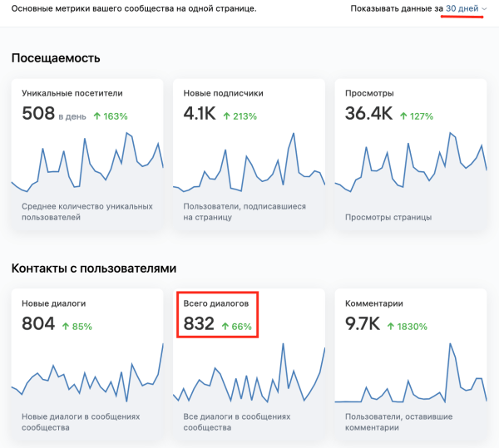The height and width of the screenshot is (448, 499).
Task: Click green growth arrow next to 1830%
Action: click(390, 326)
